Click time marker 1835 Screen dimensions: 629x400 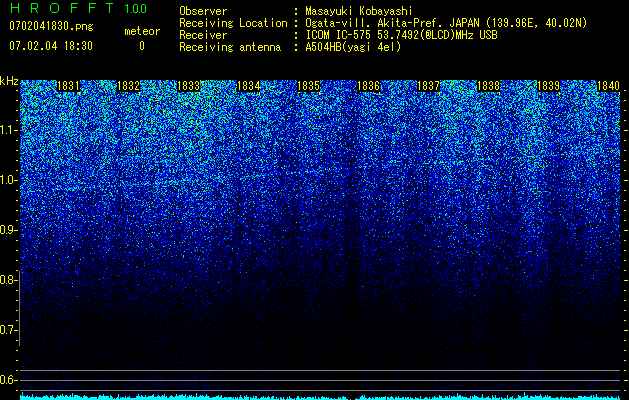pyautogui.click(x=308, y=86)
